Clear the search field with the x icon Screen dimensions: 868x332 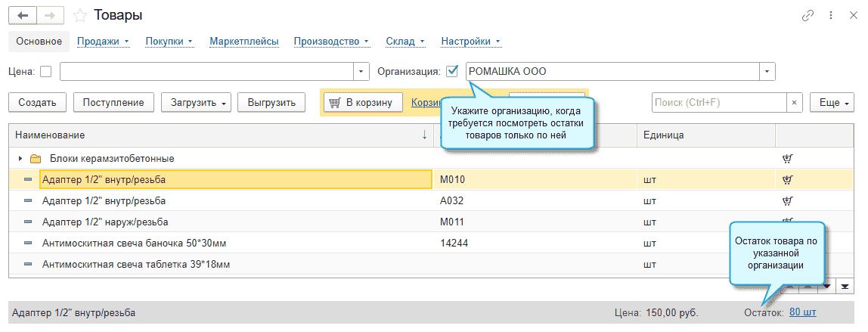tap(794, 102)
